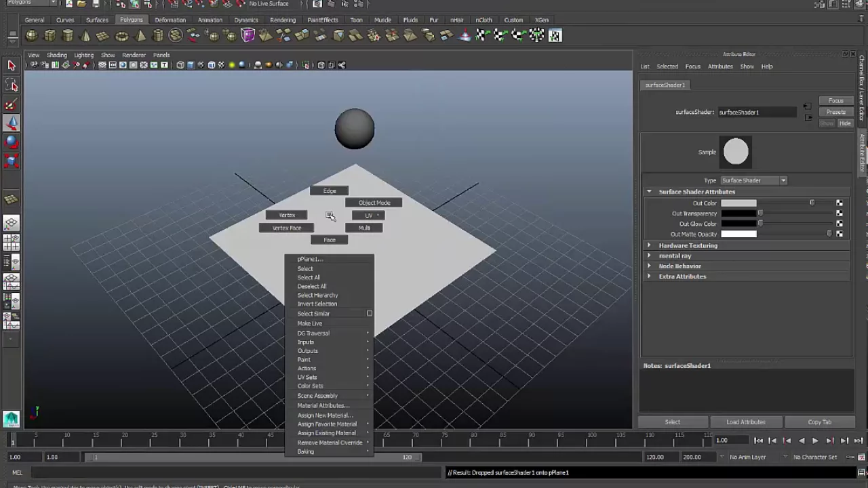Select the Polygons shelf tab
868x488 pixels.
(132, 20)
